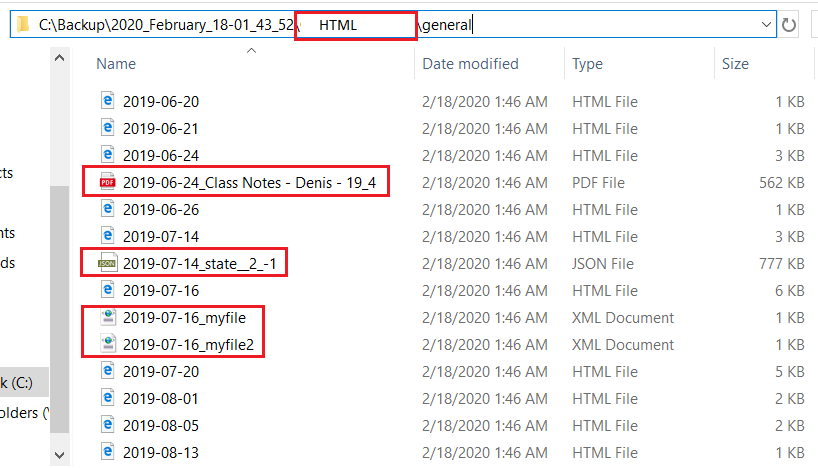Viewport: 818px width, 468px height.
Task: Click date modified of 2019-06-20 row
Action: pos(485,102)
